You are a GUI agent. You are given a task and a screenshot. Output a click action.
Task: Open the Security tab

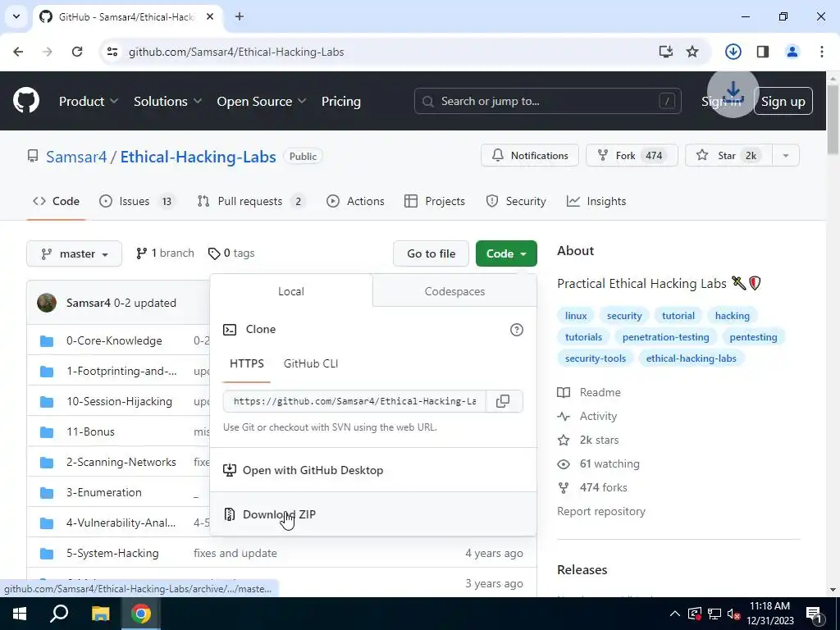[x=516, y=201]
